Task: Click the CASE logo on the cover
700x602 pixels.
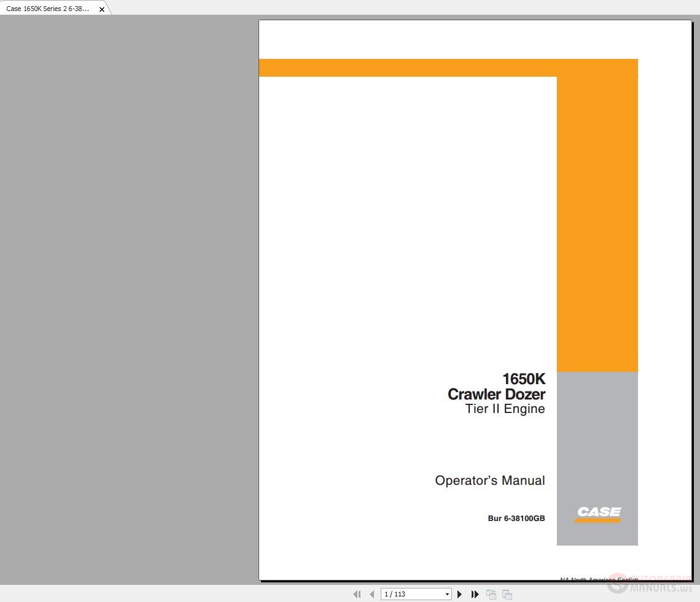Action: click(598, 514)
